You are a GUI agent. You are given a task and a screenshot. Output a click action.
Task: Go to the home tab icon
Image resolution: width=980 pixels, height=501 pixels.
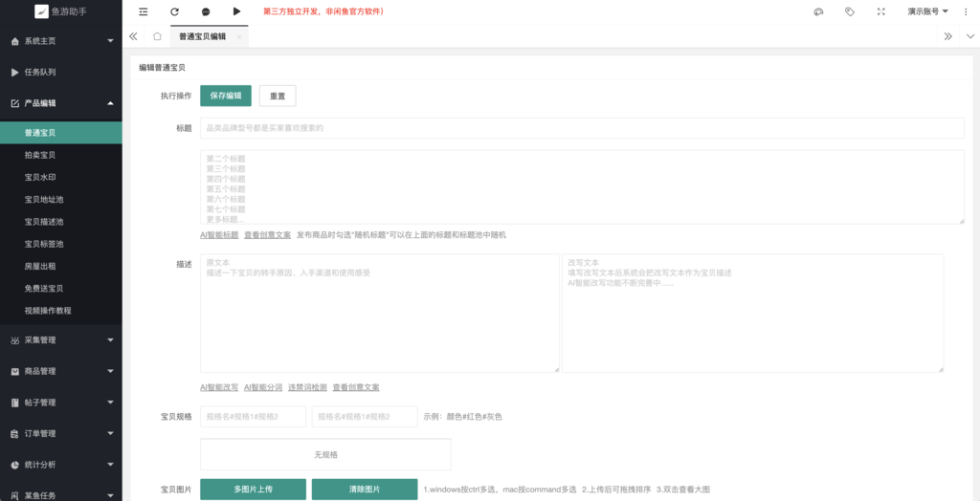157,36
